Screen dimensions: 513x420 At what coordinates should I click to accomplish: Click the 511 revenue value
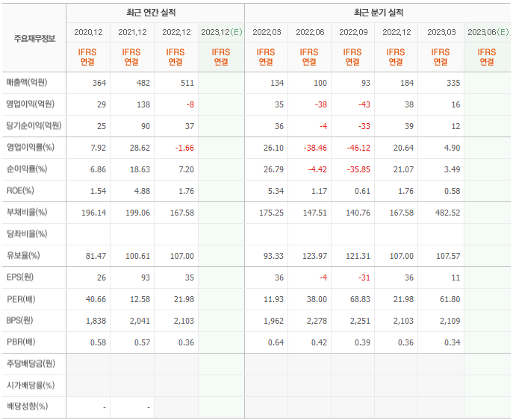pos(187,83)
